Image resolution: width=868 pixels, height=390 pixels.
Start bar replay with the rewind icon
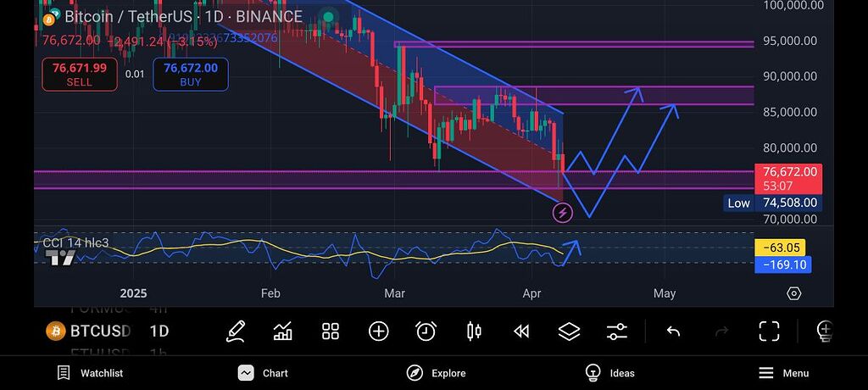pyautogui.click(x=521, y=331)
